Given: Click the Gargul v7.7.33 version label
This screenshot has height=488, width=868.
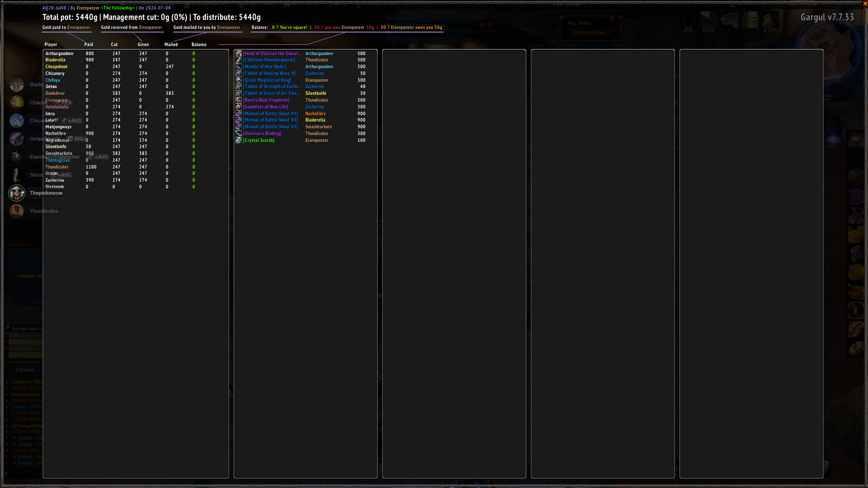Looking at the screenshot, I should (827, 17).
